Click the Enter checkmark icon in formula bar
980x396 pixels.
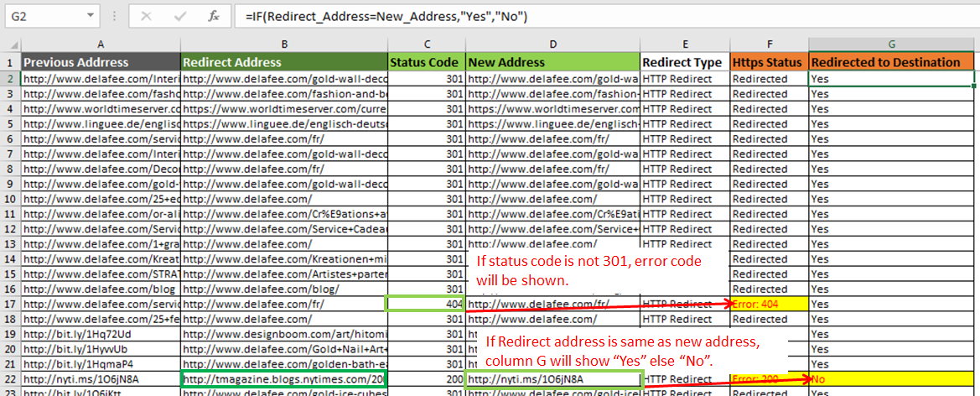point(179,17)
